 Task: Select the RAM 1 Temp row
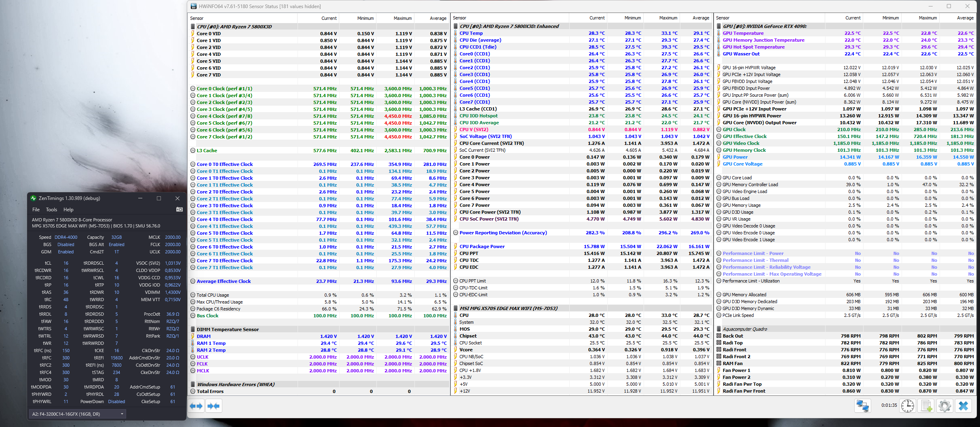click(319, 343)
